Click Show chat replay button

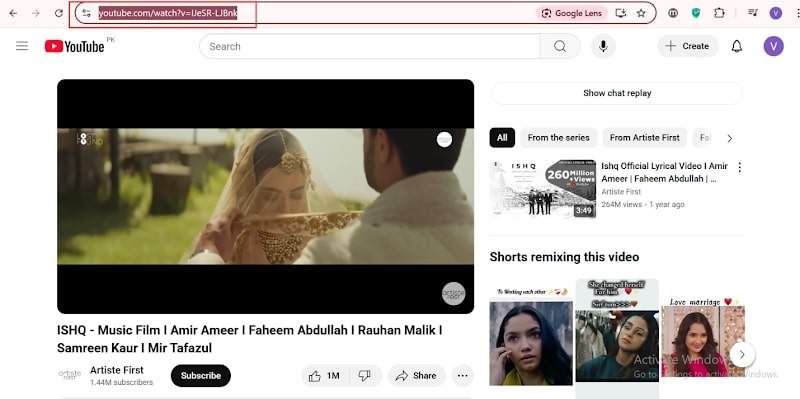[x=617, y=93]
